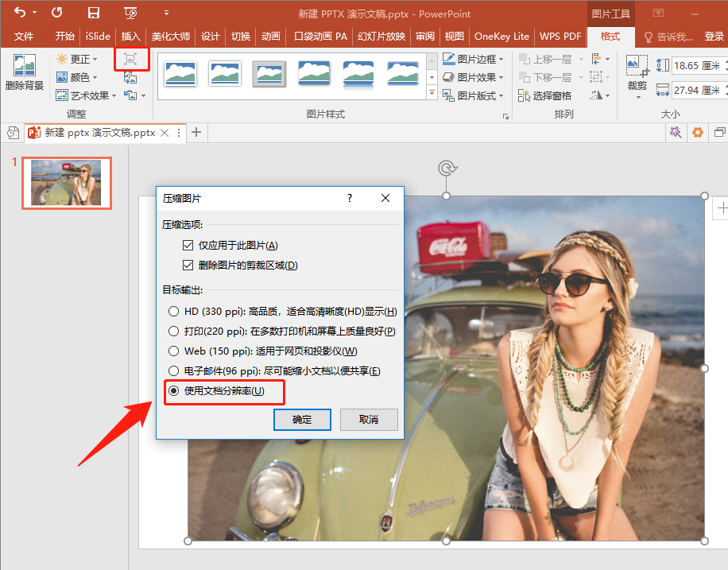Screen dimensions: 728x570
Task: Click the Compress Pictures icon in ribbon
Action: [130, 60]
